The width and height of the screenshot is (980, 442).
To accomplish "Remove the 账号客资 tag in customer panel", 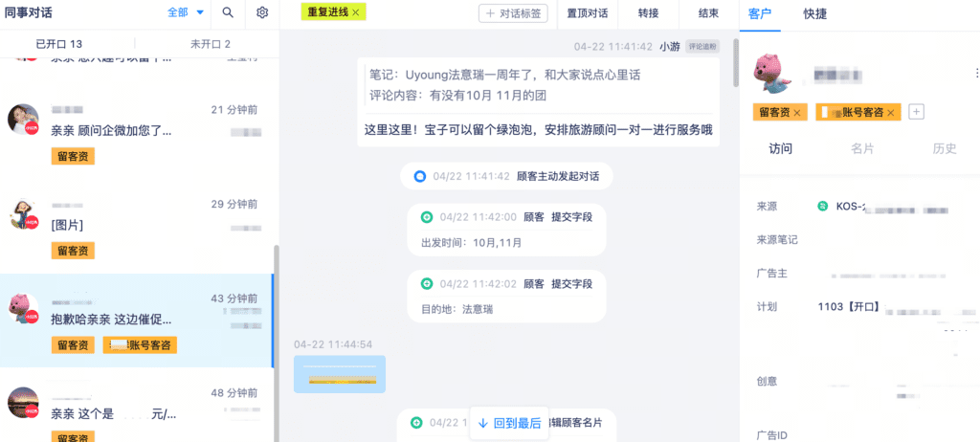I will click(x=890, y=113).
